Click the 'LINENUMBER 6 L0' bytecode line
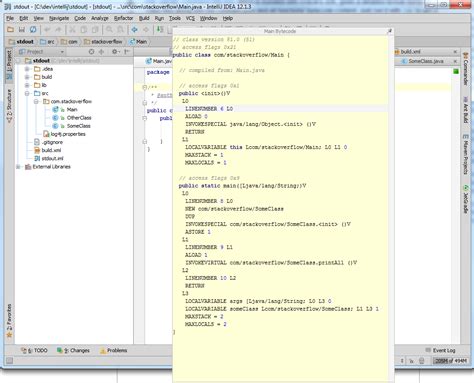 [x=209, y=109]
